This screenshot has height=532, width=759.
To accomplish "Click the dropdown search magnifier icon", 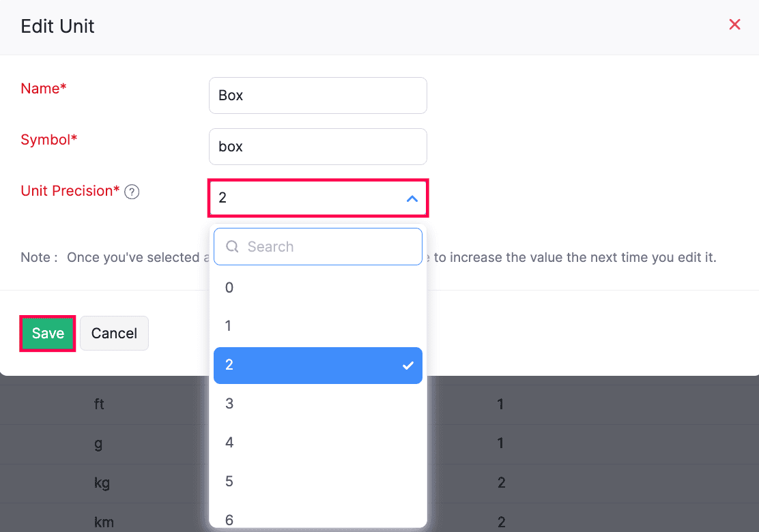I will (x=232, y=247).
